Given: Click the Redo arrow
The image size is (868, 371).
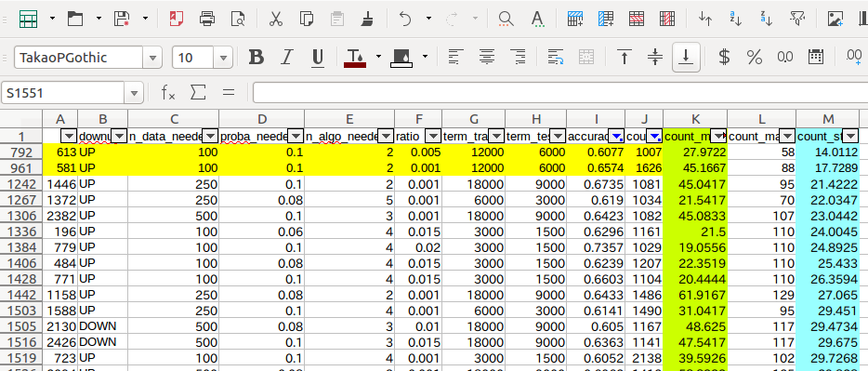Looking at the screenshot, I should tap(452, 19).
